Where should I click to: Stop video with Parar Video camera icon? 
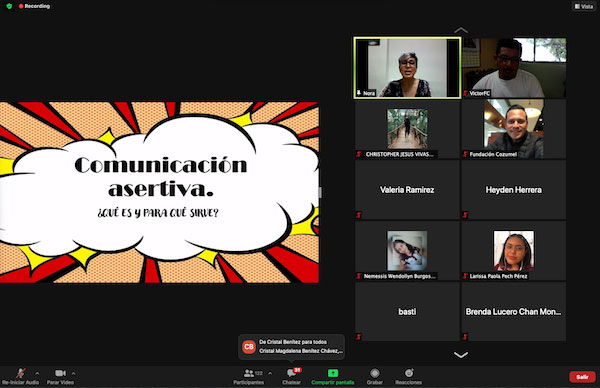(60, 373)
